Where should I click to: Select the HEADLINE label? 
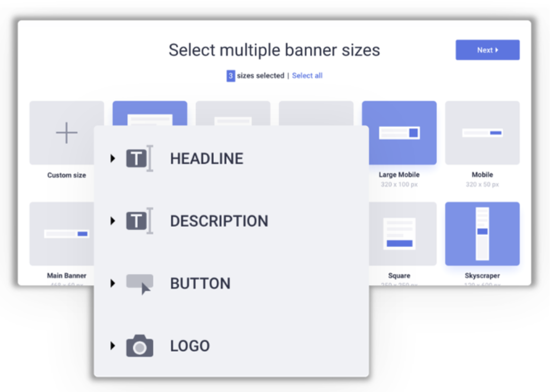coord(207,158)
